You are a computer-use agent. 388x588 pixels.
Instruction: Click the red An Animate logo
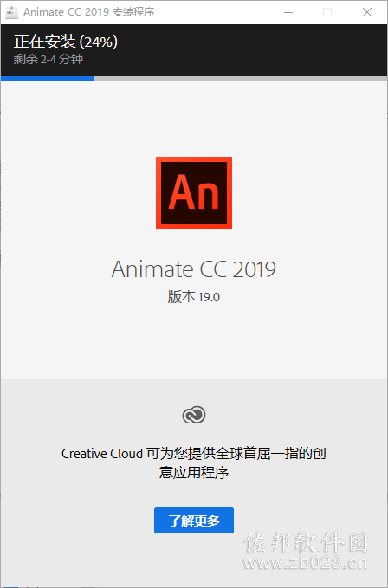[x=194, y=193]
